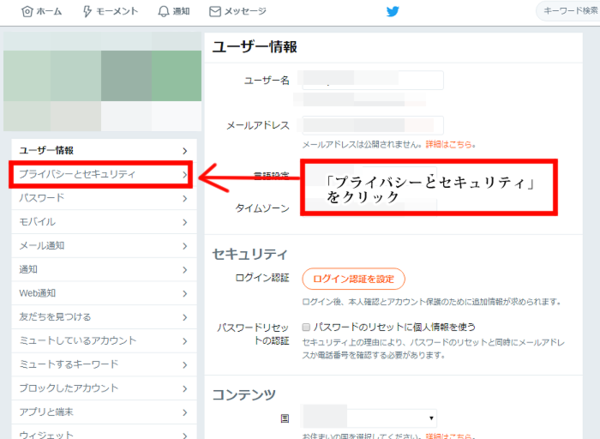Open the 国 country dropdown
Viewport: 600px width, 439px height.
point(369,418)
